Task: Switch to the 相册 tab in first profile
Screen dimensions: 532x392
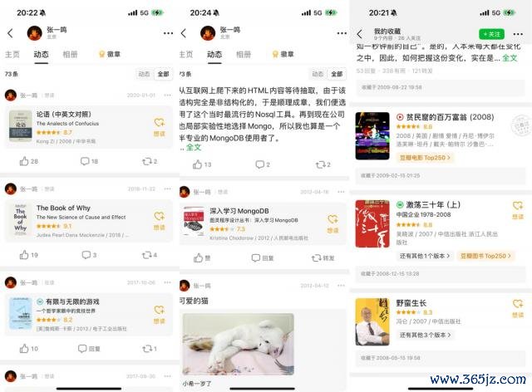Action: point(70,54)
